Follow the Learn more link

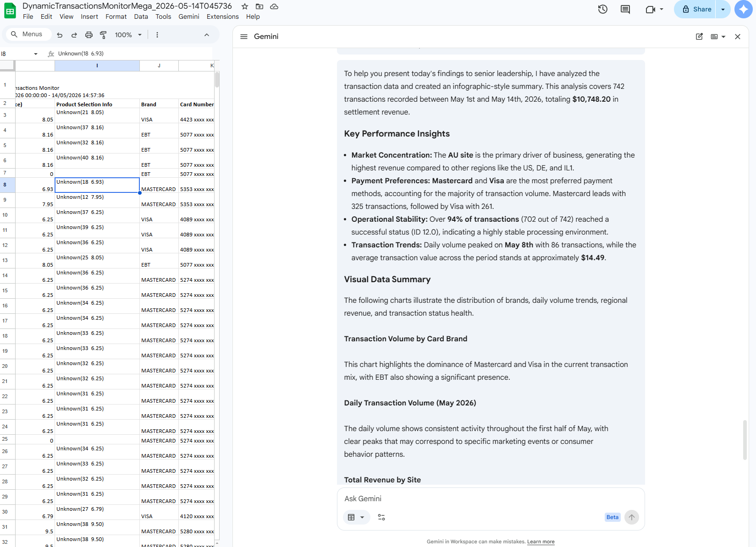click(x=541, y=542)
